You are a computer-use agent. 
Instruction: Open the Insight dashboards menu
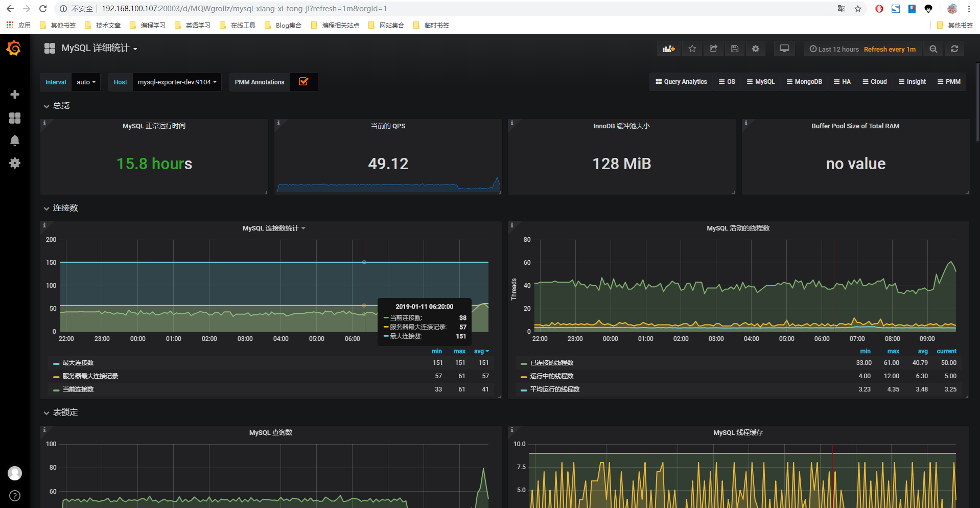pyautogui.click(x=912, y=82)
